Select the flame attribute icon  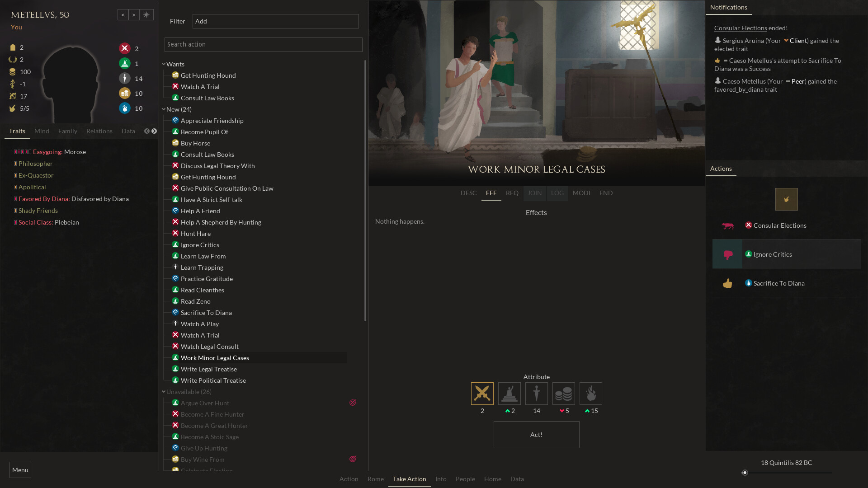click(x=591, y=393)
